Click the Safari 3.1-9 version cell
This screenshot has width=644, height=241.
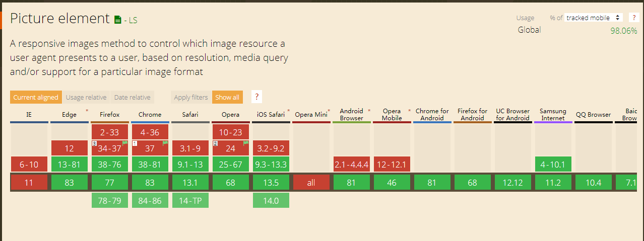click(190, 148)
